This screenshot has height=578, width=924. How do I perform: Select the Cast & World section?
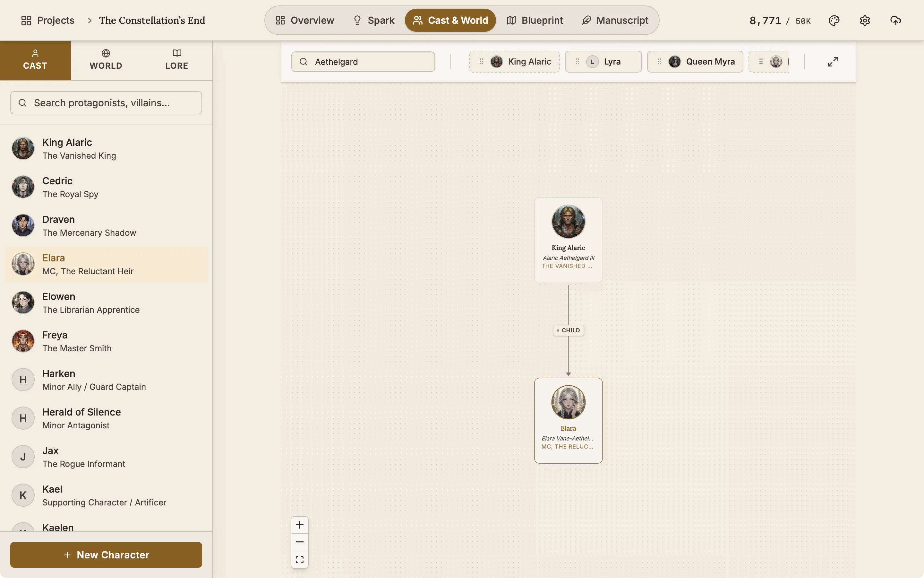450,20
